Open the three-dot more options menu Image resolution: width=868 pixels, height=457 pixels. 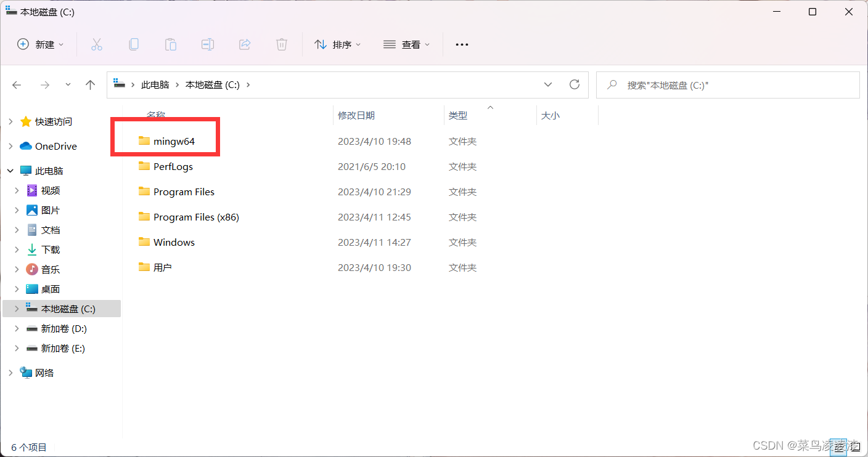(462, 44)
